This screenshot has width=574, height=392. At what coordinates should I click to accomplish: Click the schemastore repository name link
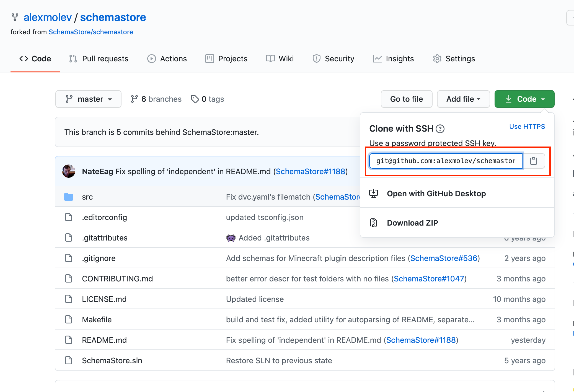113,17
